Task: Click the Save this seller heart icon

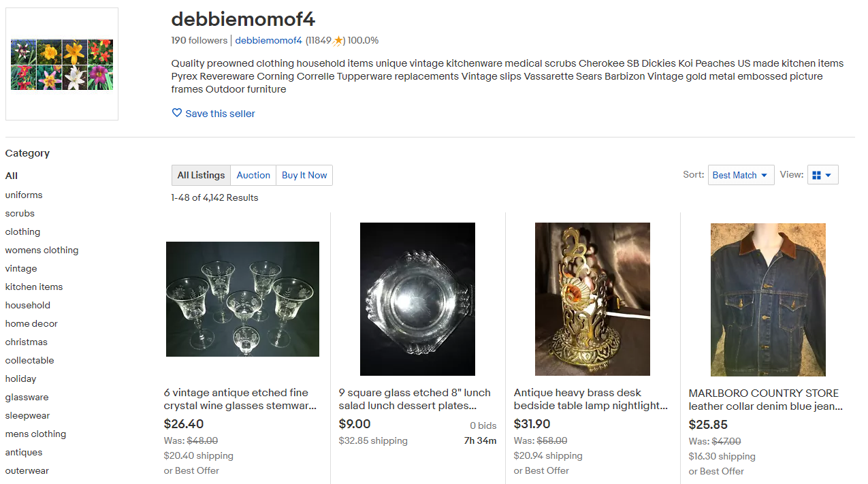Action: [176, 113]
